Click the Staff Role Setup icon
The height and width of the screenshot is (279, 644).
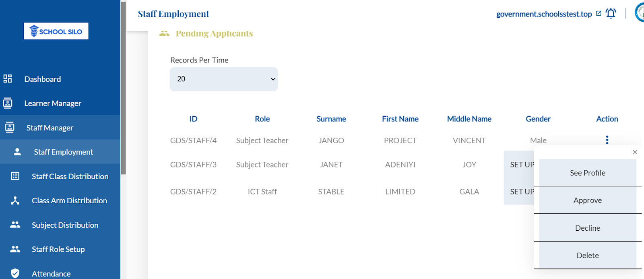(15, 249)
